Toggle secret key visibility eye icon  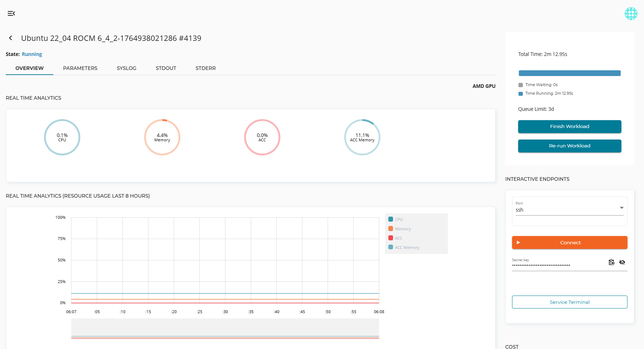pyautogui.click(x=622, y=262)
